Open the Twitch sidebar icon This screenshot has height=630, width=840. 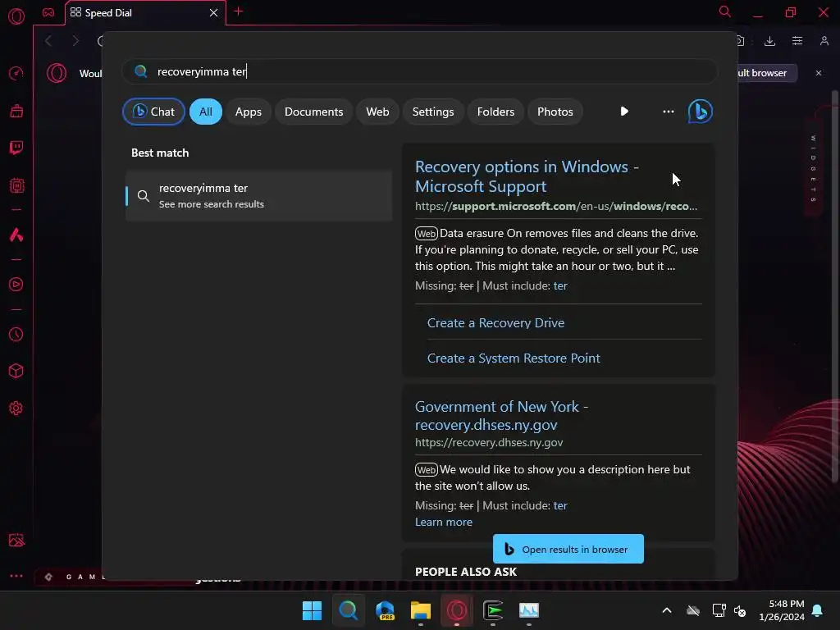tap(16, 148)
